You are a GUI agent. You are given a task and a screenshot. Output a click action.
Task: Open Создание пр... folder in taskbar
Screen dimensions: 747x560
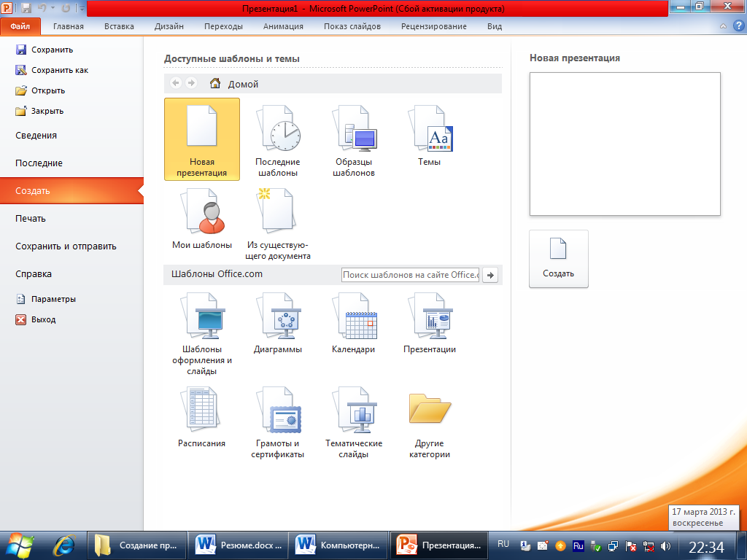click(x=136, y=545)
